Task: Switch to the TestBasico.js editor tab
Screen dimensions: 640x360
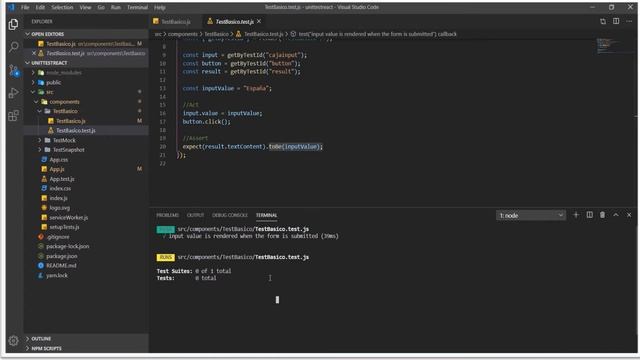Action: click(176, 22)
